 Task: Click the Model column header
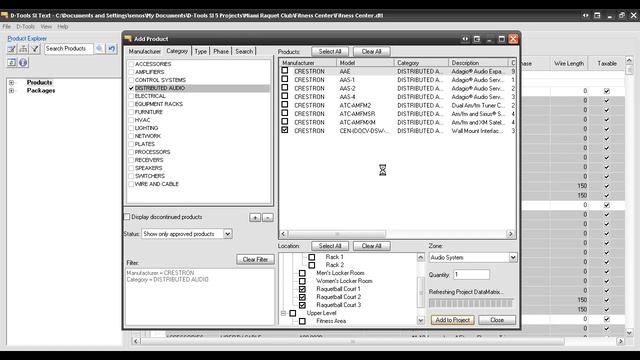pos(365,63)
